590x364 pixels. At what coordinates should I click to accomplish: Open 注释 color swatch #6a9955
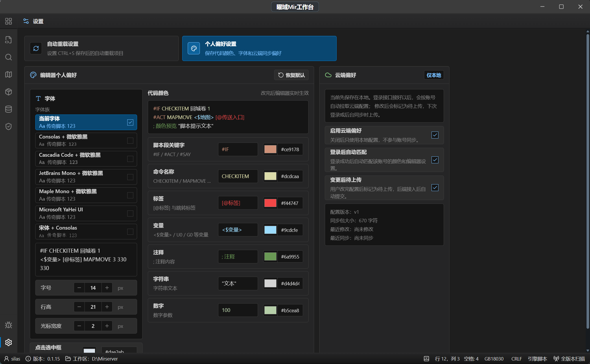(270, 256)
